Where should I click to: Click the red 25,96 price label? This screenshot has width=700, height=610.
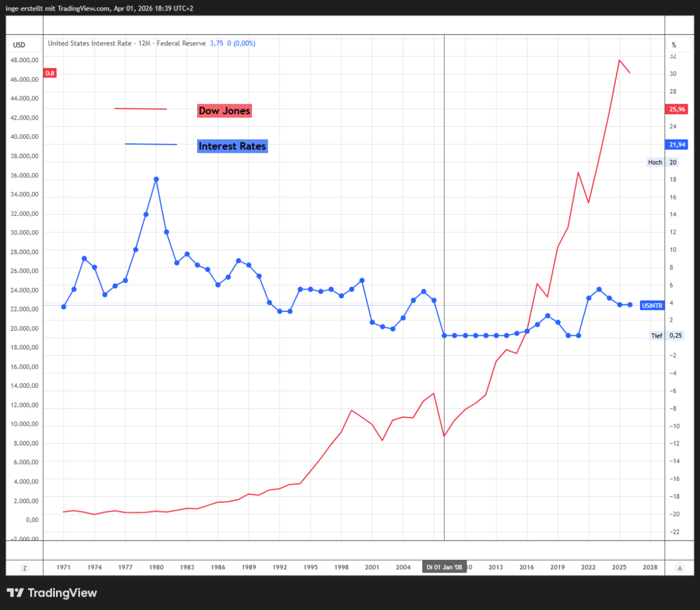(x=677, y=109)
